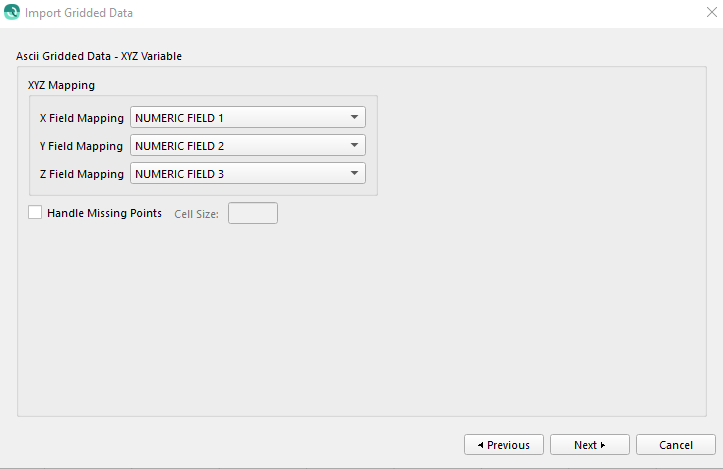Click the Z dropdown's down-arrow icon

tap(355, 174)
